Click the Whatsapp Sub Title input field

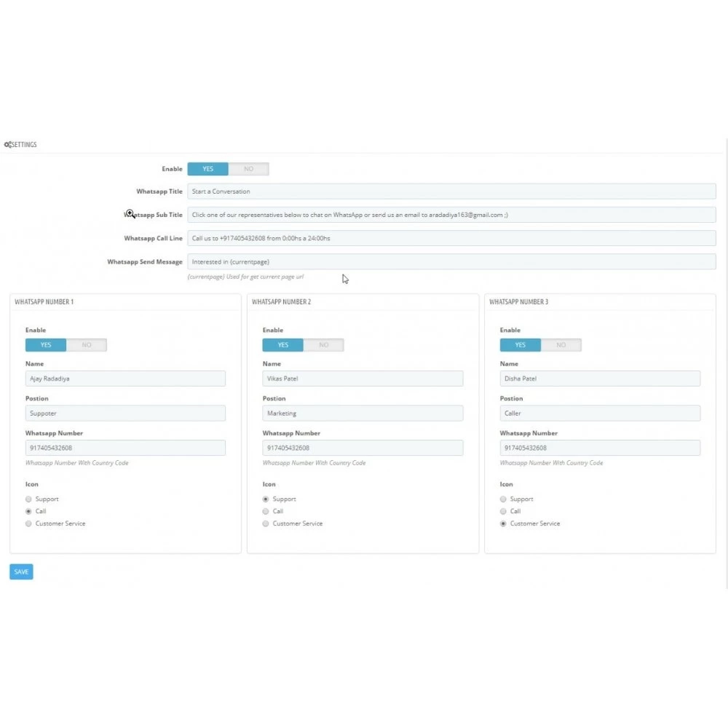tap(451, 215)
